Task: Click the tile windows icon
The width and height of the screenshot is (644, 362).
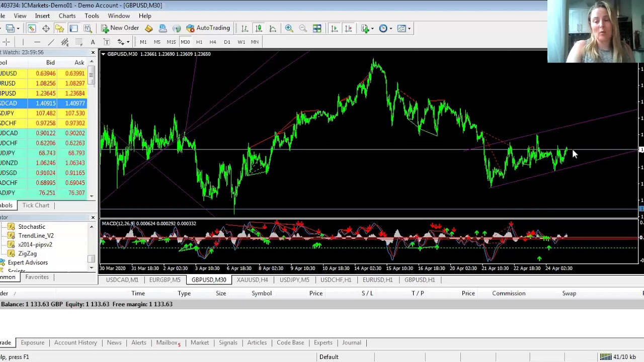Action: click(x=317, y=28)
